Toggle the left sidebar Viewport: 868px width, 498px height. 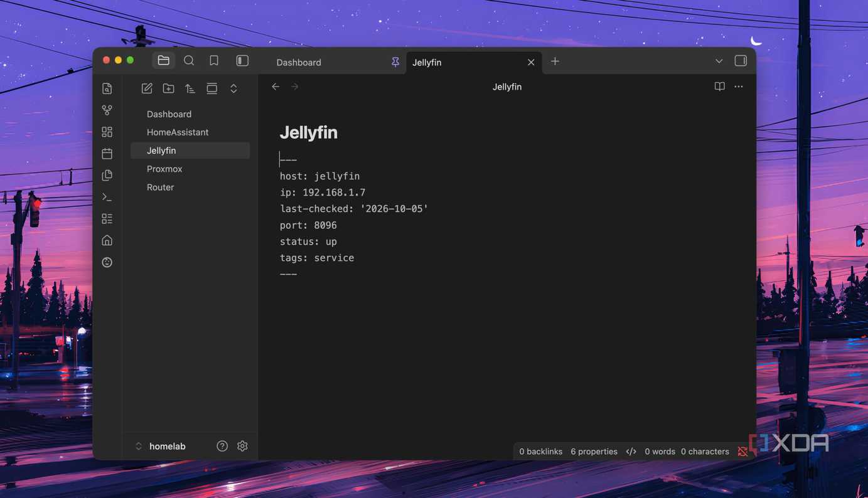242,61
